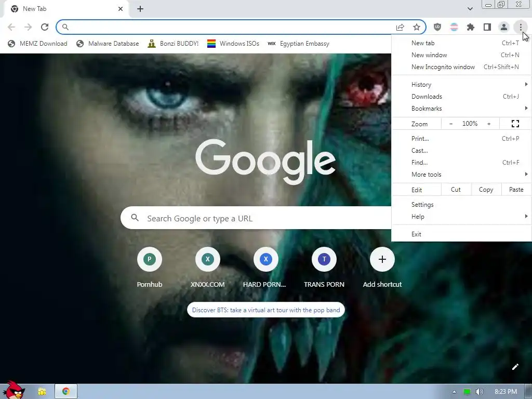Image resolution: width=532 pixels, height=399 pixels.
Task: Open the Bonzi BUDDY! bookmark
Action: click(173, 44)
